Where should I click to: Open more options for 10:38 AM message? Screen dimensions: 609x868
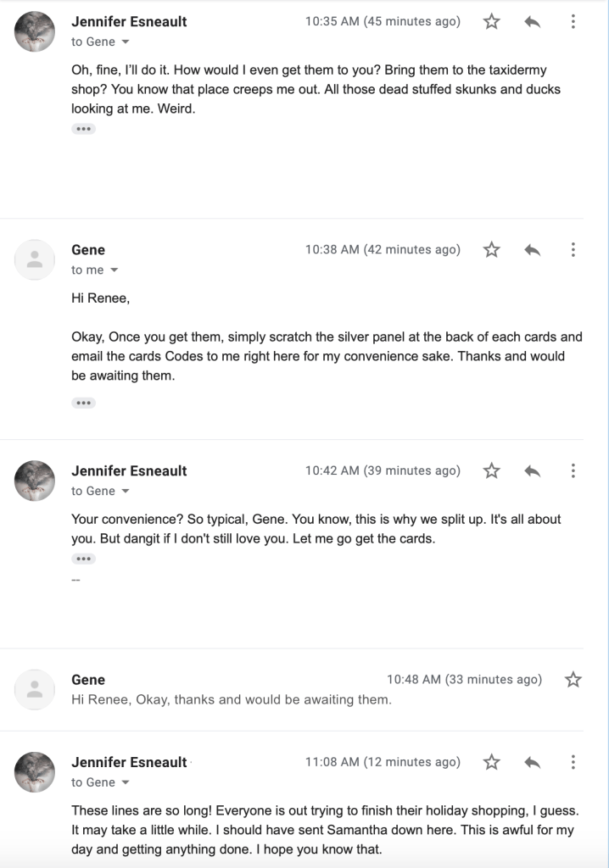pyautogui.click(x=573, y=250)
